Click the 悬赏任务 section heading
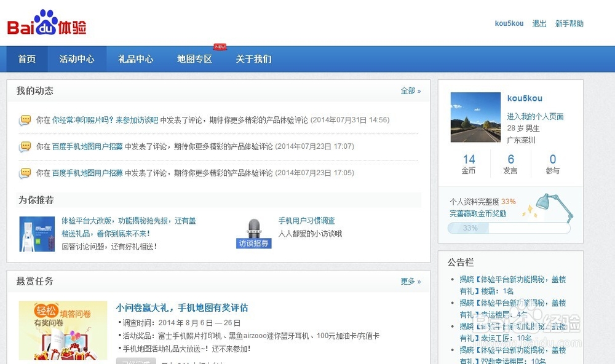615x364 pixels. point(35,281)
